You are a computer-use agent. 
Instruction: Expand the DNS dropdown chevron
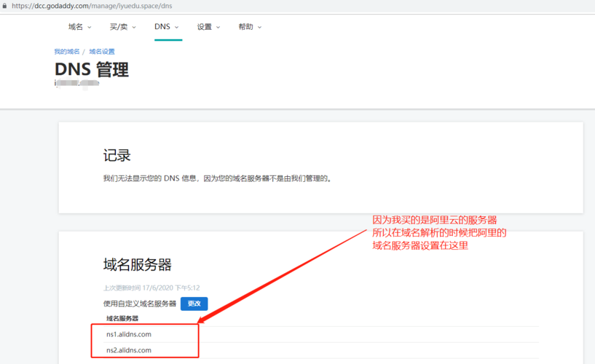(x=176, y=28)
